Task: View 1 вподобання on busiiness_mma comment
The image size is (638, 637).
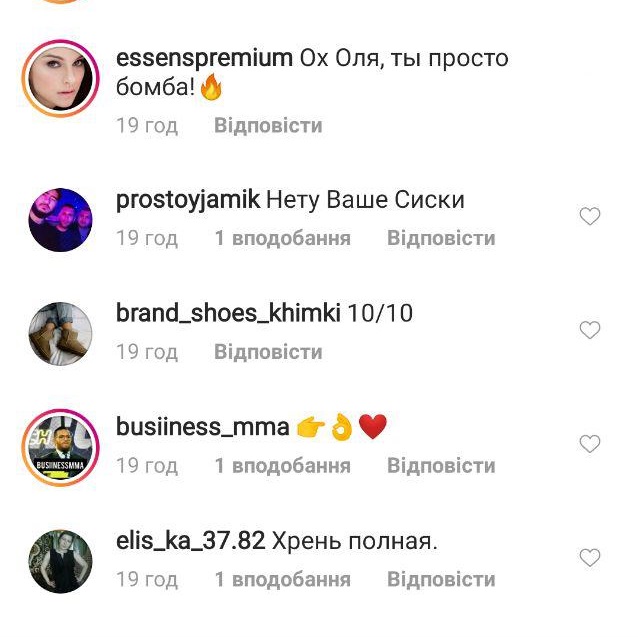Action: click(x=282, y=466)
